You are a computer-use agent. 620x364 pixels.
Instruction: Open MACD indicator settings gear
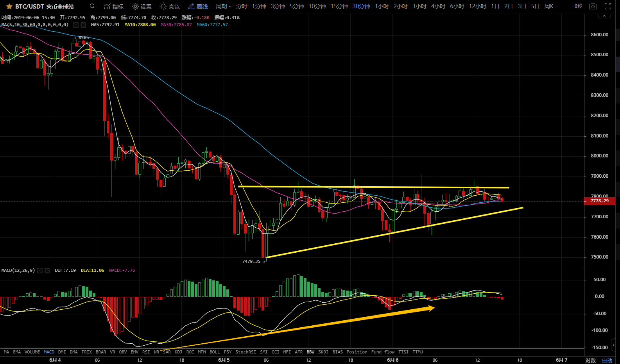[40, 270]
